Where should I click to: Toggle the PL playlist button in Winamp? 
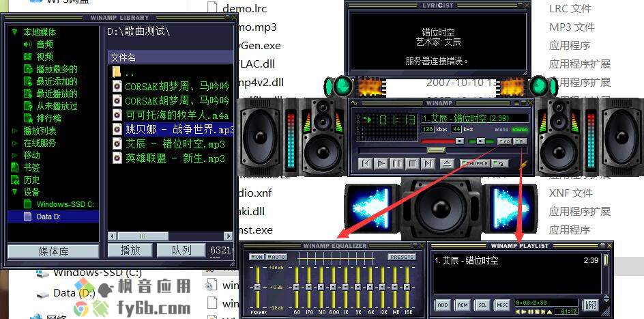click(521, 141)
